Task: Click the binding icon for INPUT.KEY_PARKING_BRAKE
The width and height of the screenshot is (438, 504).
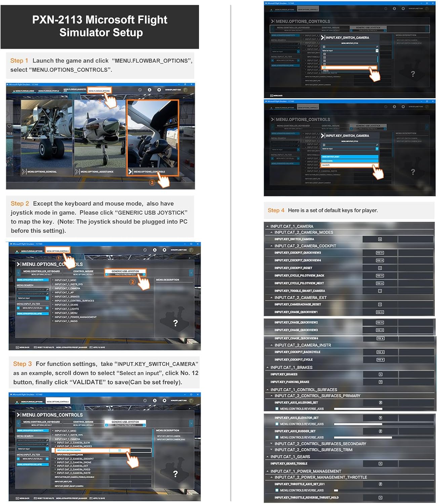Action: tap(380, 382)
